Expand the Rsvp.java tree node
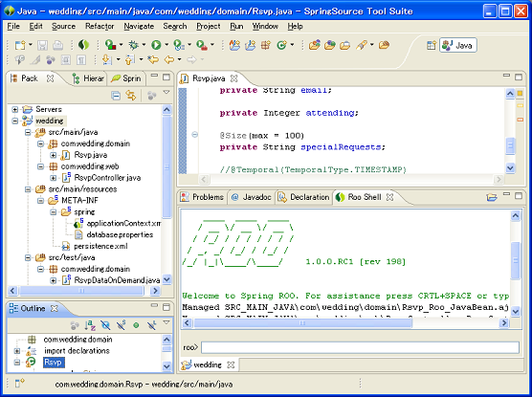 (x=53, y=155)
